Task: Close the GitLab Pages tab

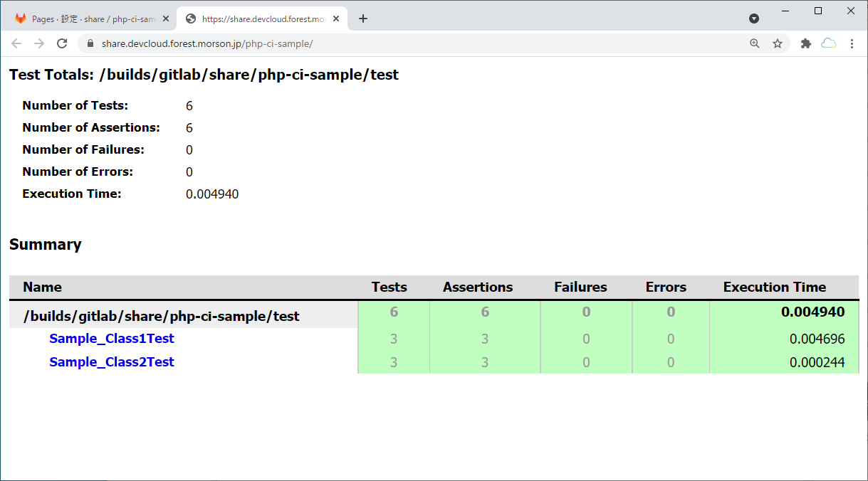Action: 165,18
